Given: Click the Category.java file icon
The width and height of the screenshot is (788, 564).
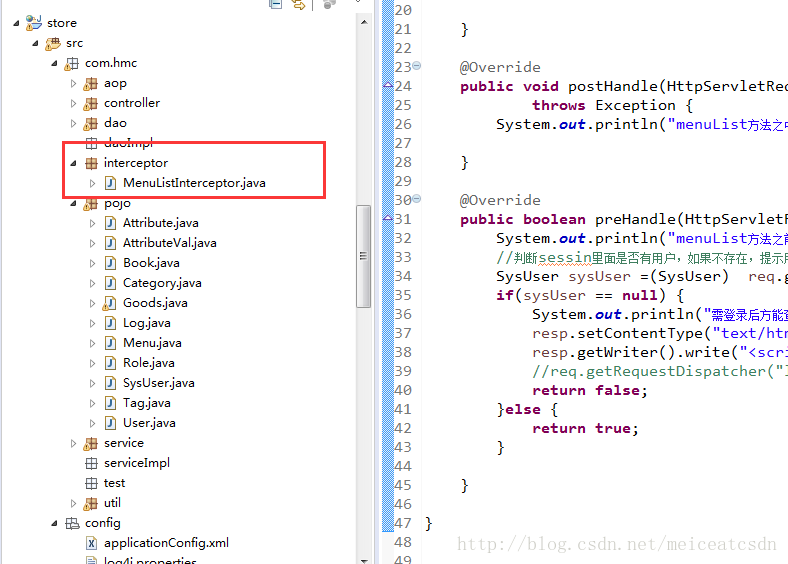Looking at the screenshot, I should point(111,283).
